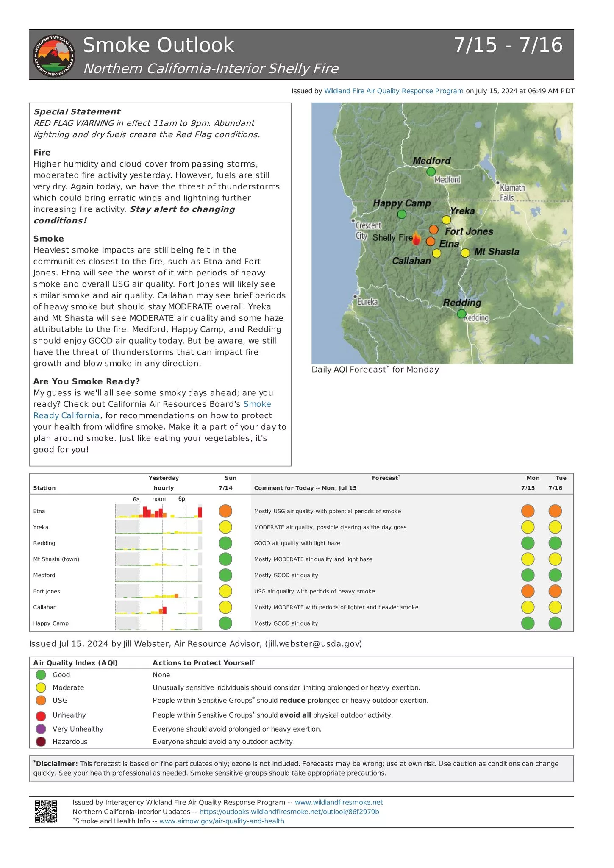Select the Etna orange marker on map
The width and height of the screenshot is (614, 868).
[431, 241]
